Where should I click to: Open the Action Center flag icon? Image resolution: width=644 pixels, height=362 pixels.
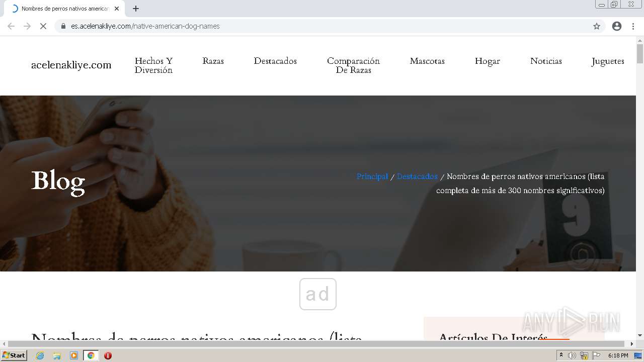coord(596,355)
